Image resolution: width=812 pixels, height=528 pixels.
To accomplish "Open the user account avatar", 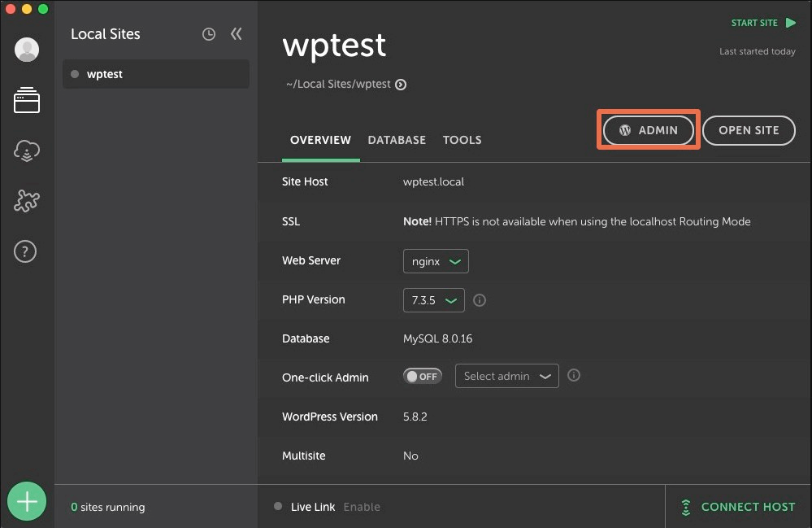I will [26, 50].
